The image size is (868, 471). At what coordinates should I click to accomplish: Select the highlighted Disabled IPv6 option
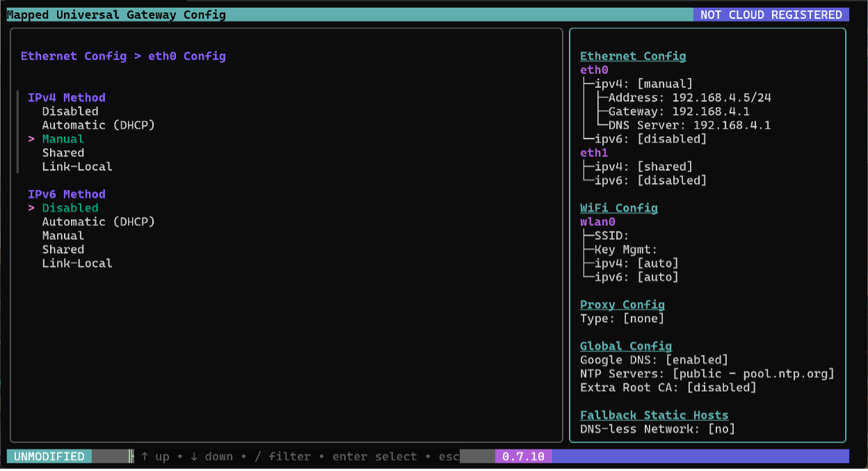click(x=70, y=208)
